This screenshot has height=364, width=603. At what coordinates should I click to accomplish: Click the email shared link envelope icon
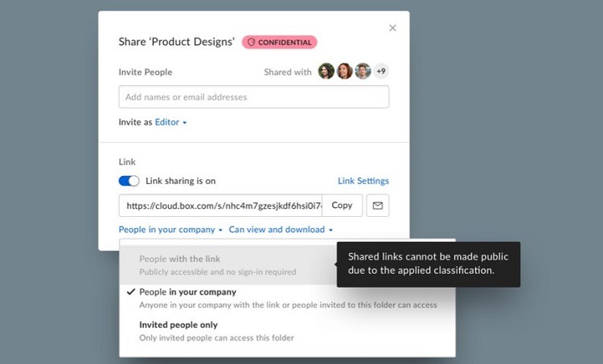377,206
